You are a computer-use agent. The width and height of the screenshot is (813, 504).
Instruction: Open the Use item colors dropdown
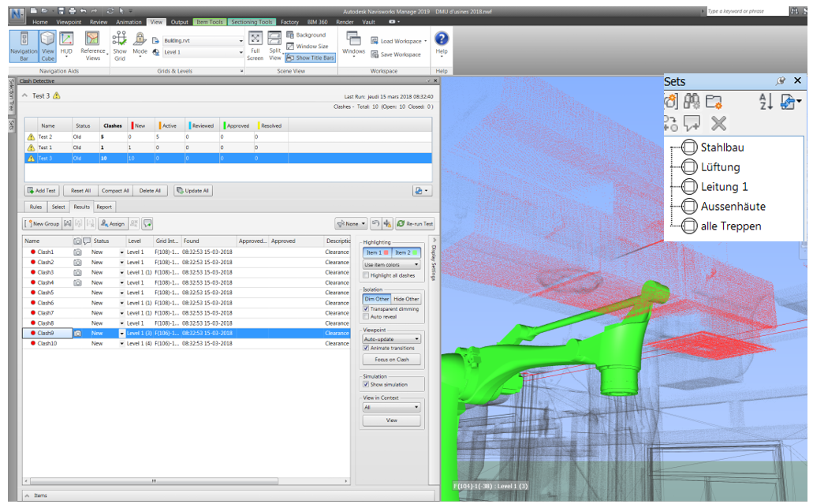pyautogui.click(x=391, y=264)
